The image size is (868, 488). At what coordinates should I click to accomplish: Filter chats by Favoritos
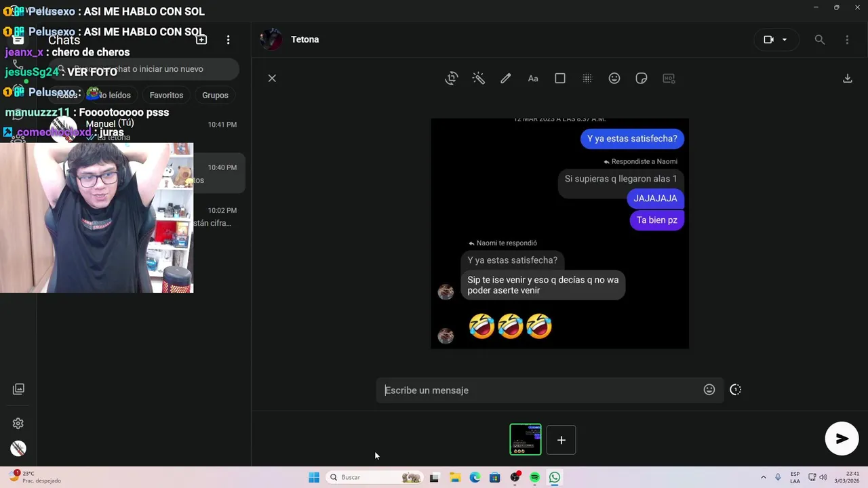coord(166,96)
